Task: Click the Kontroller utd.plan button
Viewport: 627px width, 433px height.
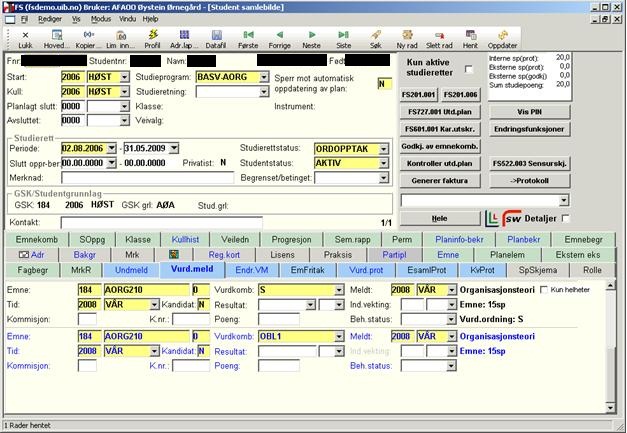Action: pyautogui.click(x=439, y=164)
